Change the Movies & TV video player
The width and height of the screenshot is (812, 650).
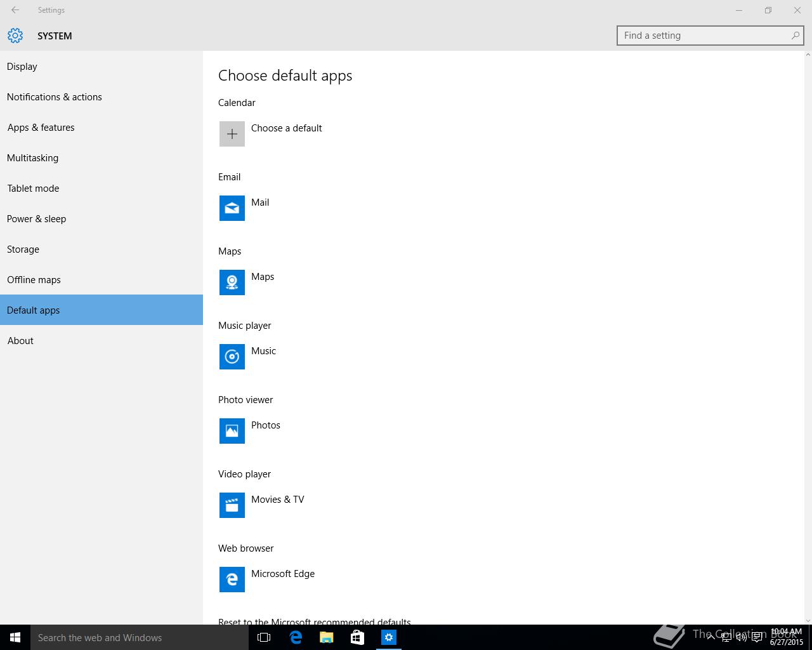[x=278, y=500]
